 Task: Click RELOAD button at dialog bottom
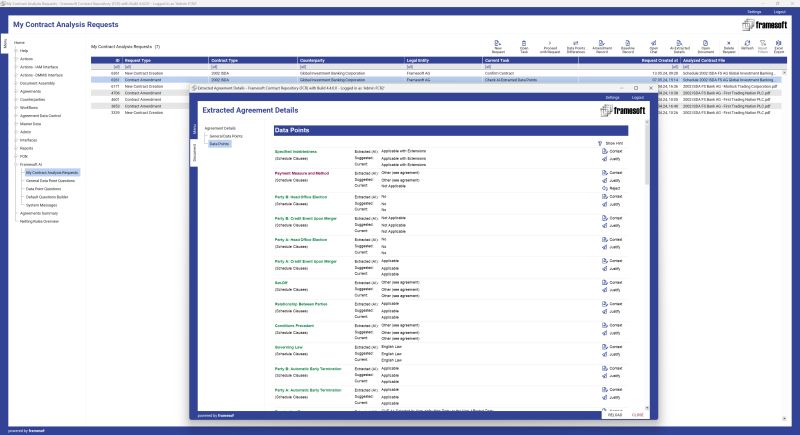[615, 416]
